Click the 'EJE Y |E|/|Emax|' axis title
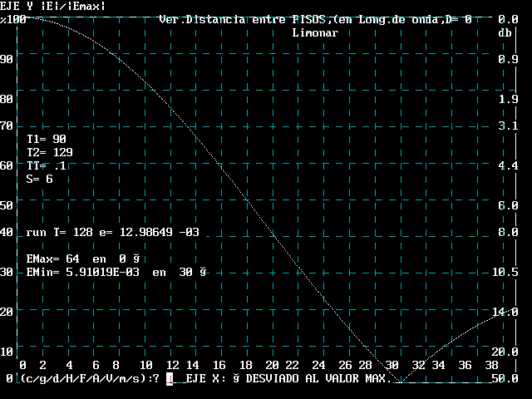This screenshot has width=532, height=399. pos(52,6)
